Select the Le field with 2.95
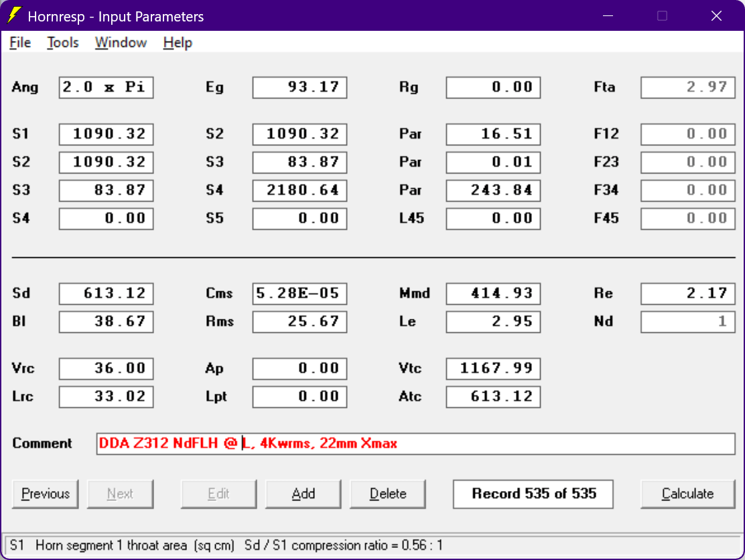 pyautogui.click(x=493, y=322)
